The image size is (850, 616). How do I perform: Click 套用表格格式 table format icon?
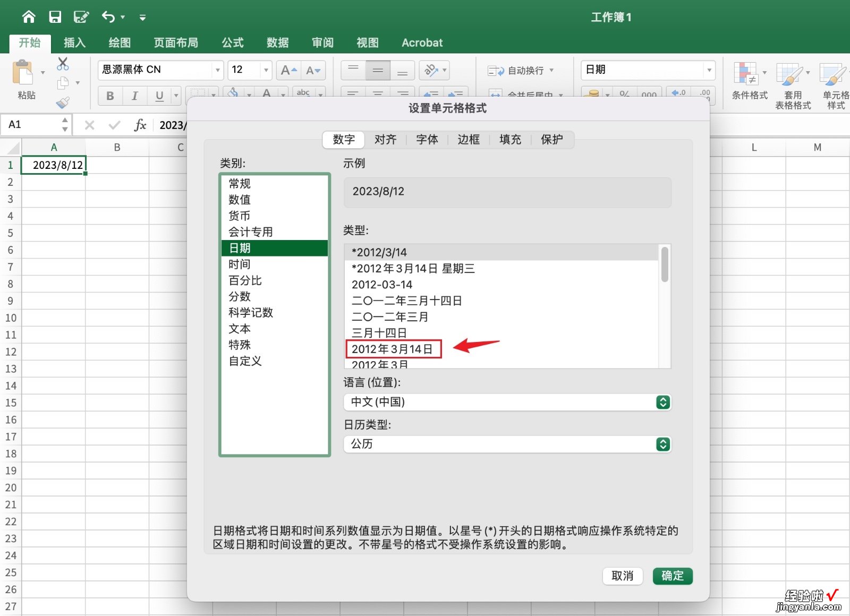[789, 73]
